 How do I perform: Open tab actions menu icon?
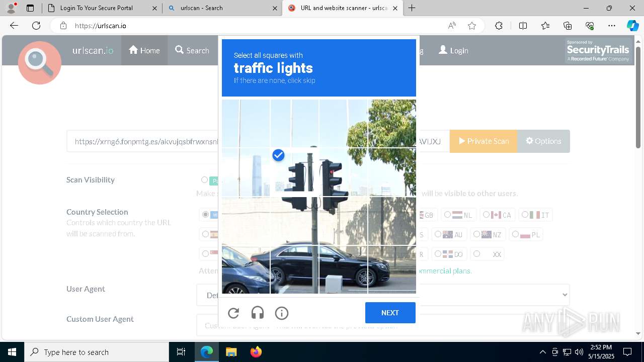point(30,8)
